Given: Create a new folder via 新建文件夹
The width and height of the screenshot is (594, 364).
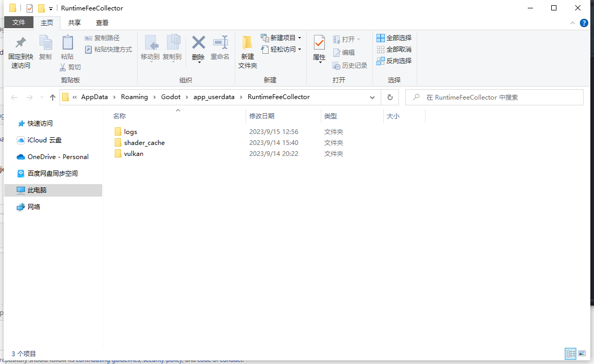Looking at the screenshot, I should pos(247,51).
